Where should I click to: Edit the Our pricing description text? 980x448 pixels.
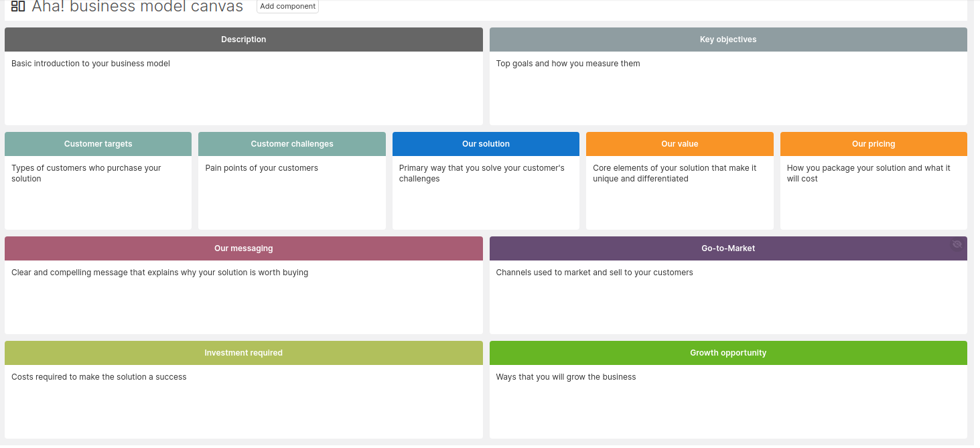873,191
